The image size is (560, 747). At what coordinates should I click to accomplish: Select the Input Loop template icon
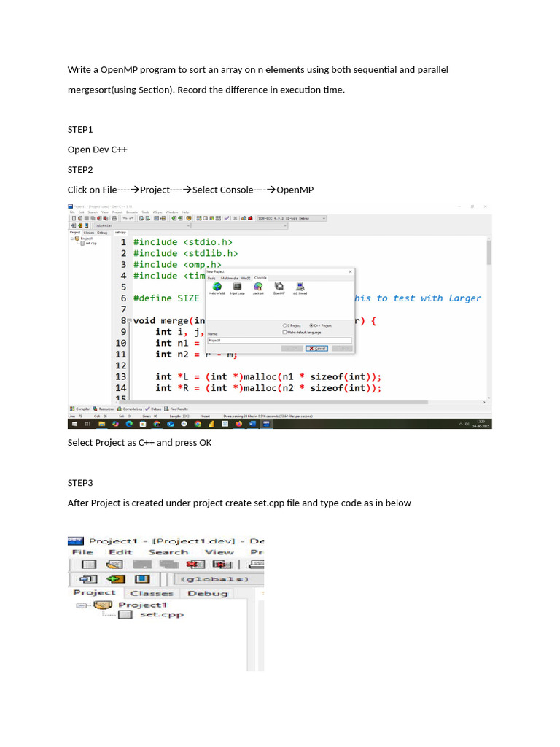tap(238, 288)
